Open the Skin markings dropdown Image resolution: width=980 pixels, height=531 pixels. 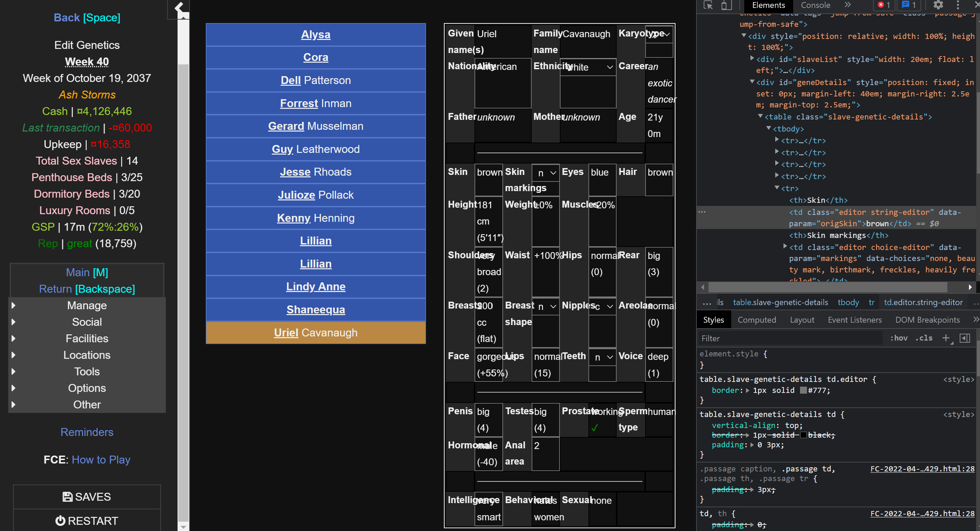[x=545, y=173]
